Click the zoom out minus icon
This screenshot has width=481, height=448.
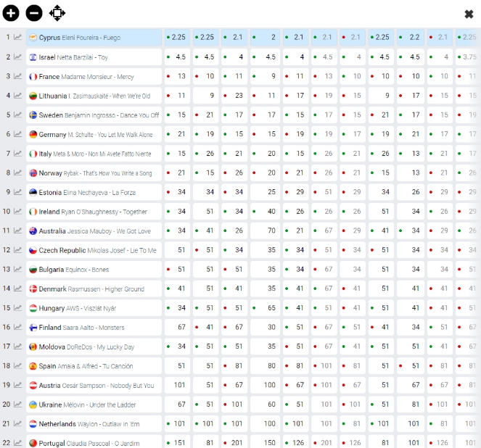click(34, 13)
